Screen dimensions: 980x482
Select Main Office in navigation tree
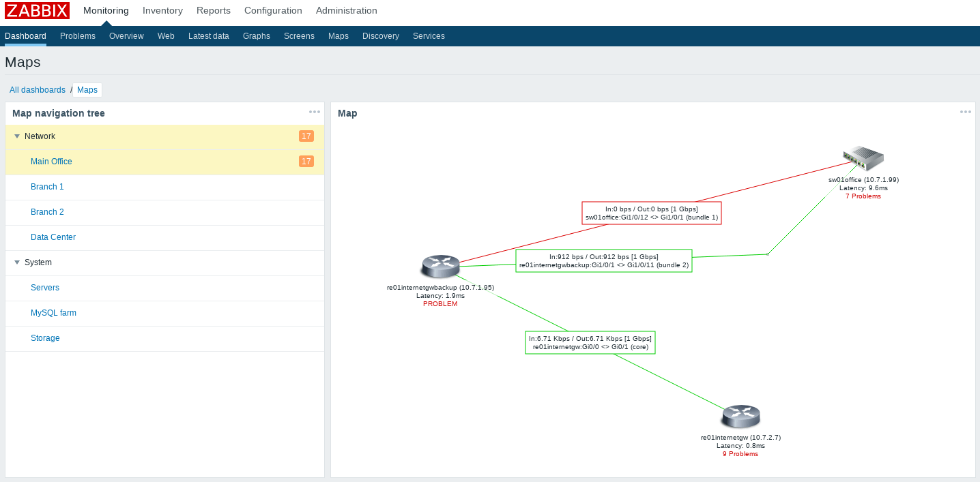coord(51,162)
